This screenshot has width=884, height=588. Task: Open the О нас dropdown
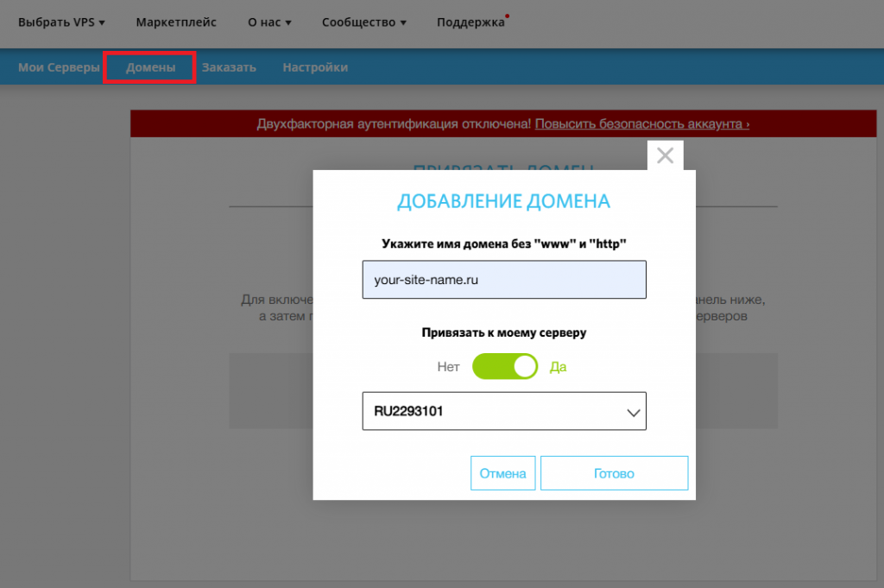268,22
